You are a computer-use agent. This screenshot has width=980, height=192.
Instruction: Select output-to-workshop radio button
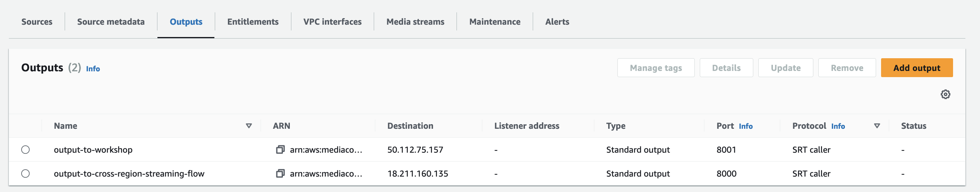(x=25, y=150)
